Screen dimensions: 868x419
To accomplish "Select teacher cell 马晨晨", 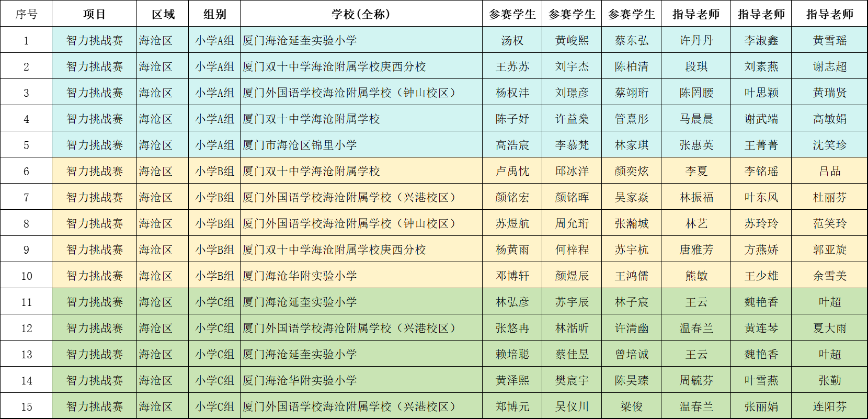I will tap(696, 119).
